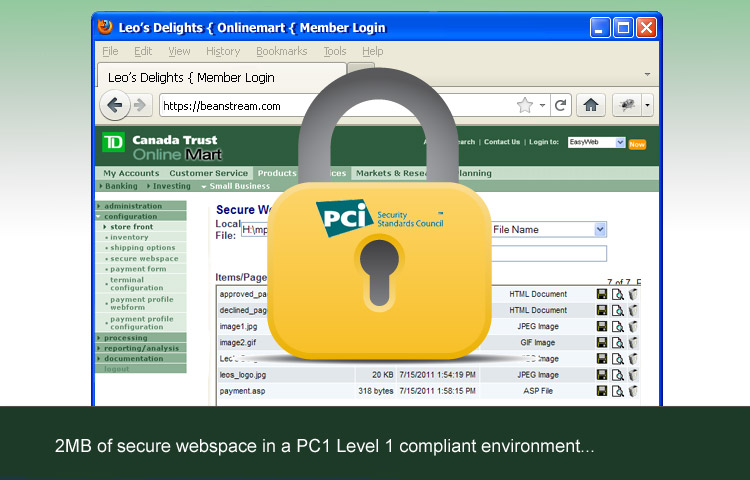
Task: Click the logout sidebar link
Action: coord(117,369)
